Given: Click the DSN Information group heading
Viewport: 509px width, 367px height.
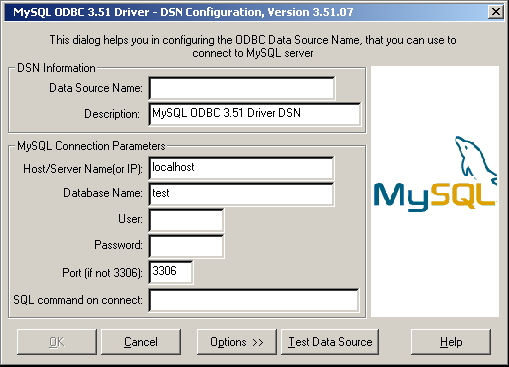Looking at the screenshot, I should pyautogui.click(x=56, y=68).
